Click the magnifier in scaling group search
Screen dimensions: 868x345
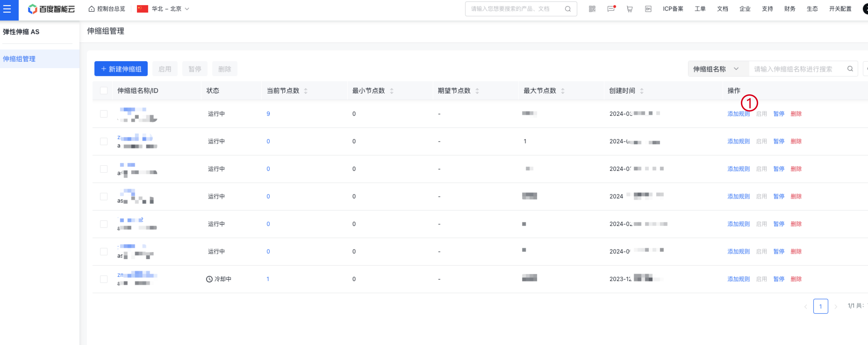pyautogui.click(x=850, y=69)
